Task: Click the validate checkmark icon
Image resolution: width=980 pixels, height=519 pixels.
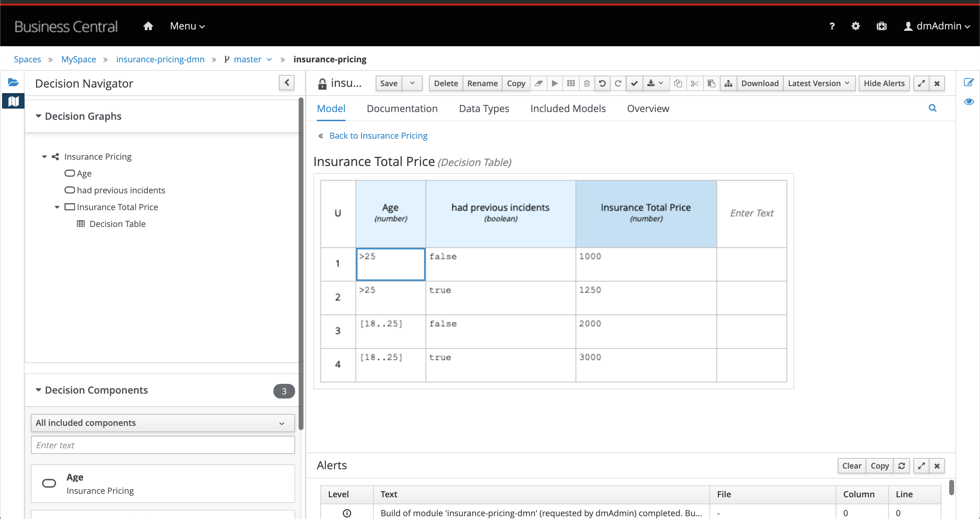Action: click(634, 83)
